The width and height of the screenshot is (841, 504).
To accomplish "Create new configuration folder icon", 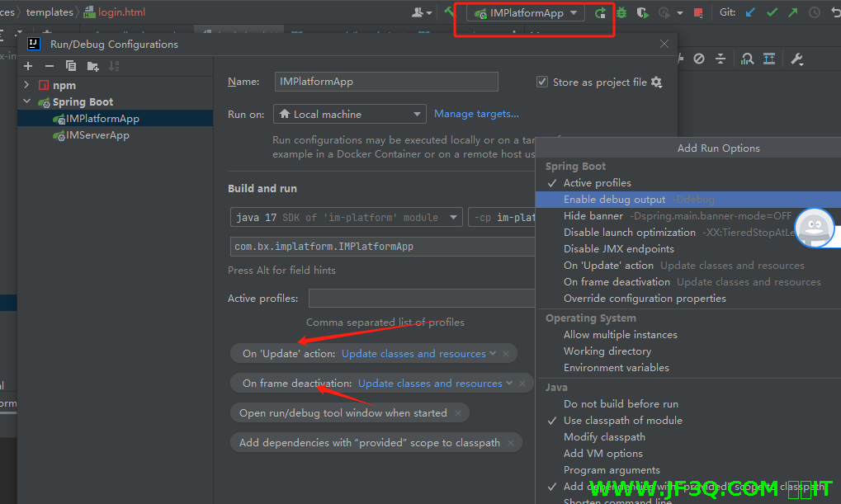I will tap(92, 66).
